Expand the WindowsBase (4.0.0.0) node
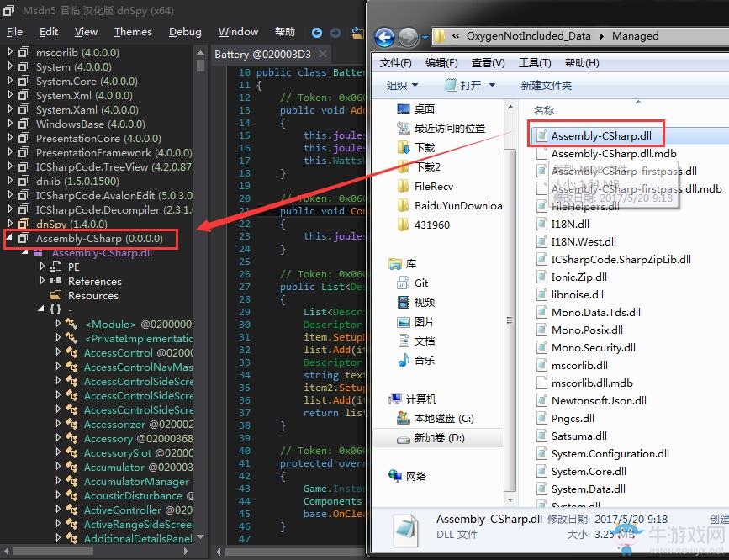The image size is (729, 560). click(x=10, y=124)
